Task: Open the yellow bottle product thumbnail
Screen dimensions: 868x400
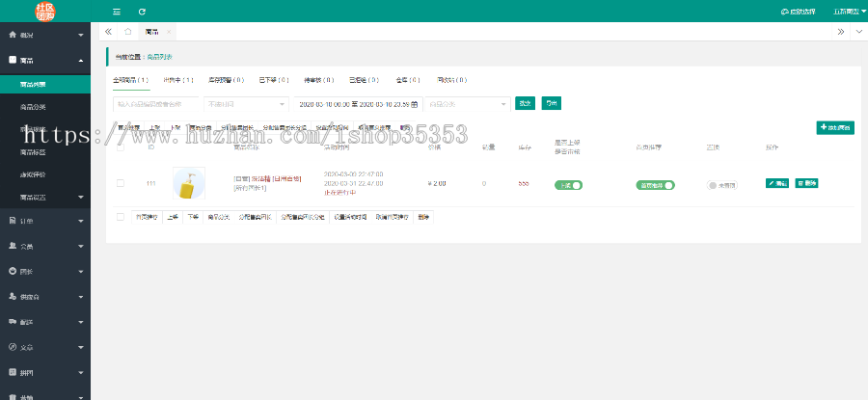Action: (189, 183)
